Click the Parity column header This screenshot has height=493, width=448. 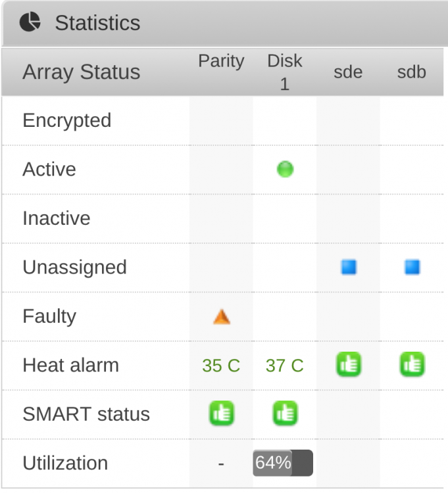221,60
